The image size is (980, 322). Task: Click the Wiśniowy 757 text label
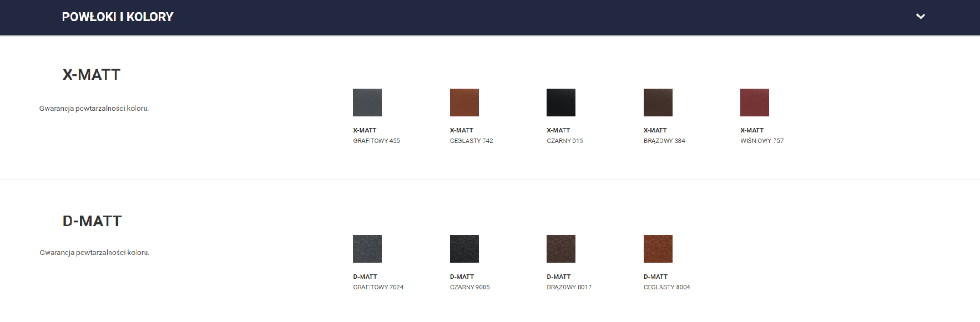[761, 141]
